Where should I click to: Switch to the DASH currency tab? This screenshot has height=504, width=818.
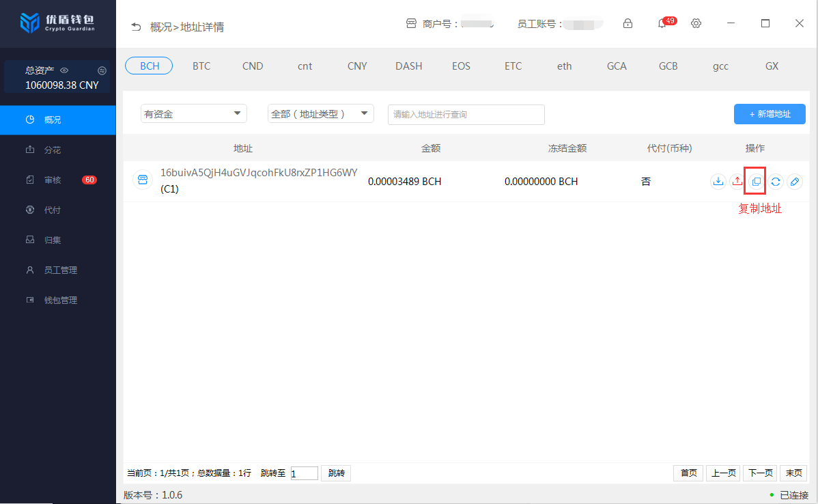pyautogui.click(x=408, y=66)
